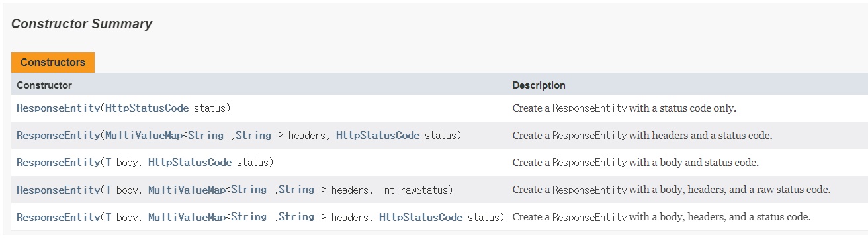868x240 pixels.
Task: Click the 'Description' column header
Action: [539, 85]
